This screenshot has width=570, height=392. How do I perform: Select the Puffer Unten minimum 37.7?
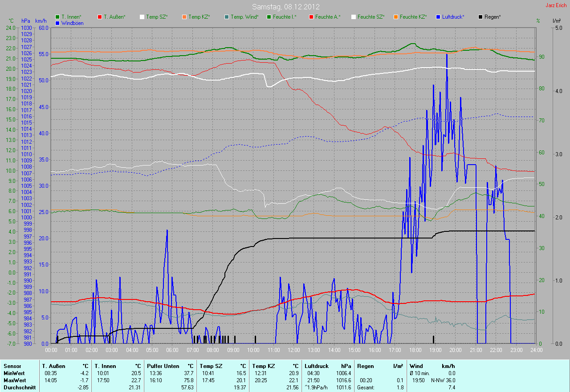[x=189, y=373]
